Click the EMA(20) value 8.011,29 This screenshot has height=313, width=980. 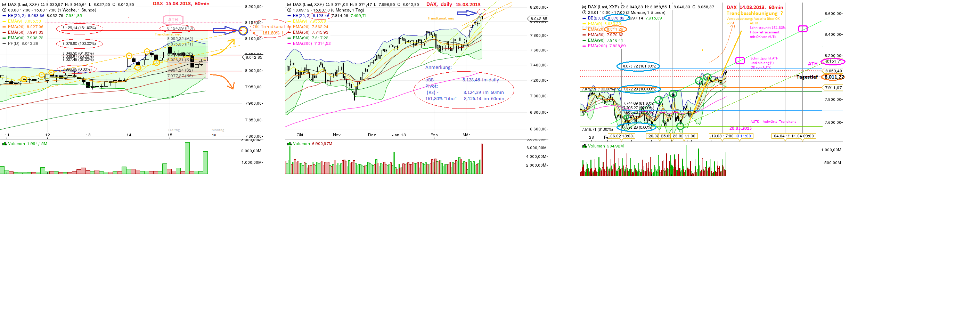point(615,29)
